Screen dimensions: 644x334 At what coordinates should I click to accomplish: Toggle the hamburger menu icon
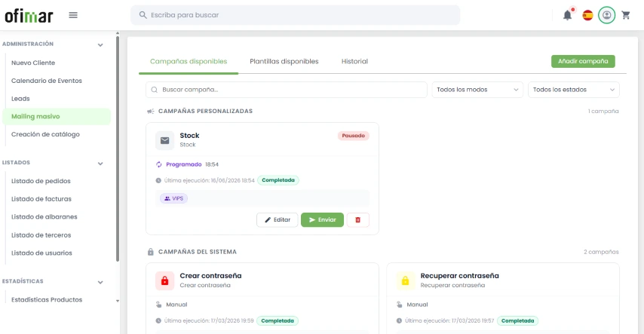(73, 15)
